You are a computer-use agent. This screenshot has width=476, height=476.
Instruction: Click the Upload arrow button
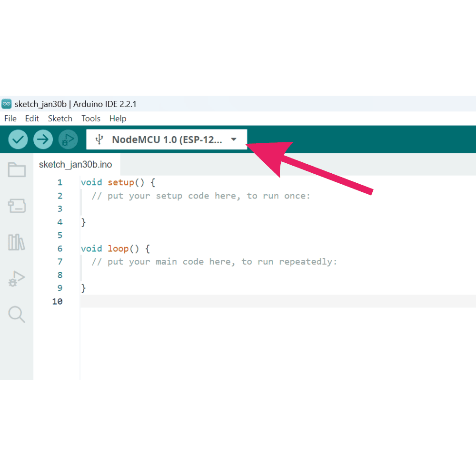point(43,139)
